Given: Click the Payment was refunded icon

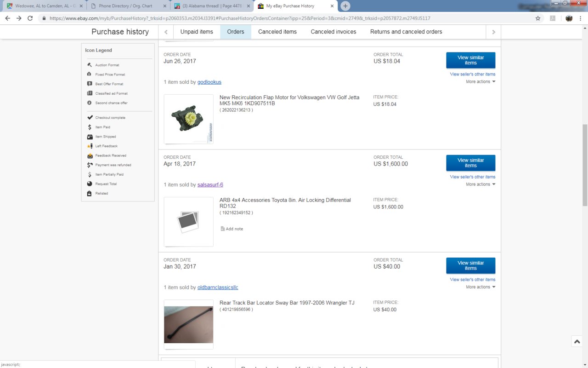Looking at the screenshot, I should pyautogui.click(x=90, y=165).
